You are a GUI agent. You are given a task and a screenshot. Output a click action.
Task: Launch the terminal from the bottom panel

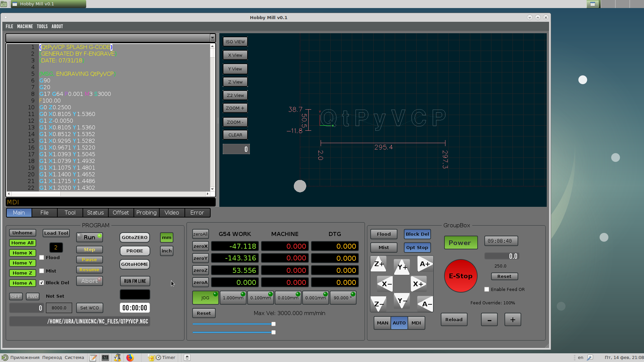pyautogui.click(x=105, y=358)
